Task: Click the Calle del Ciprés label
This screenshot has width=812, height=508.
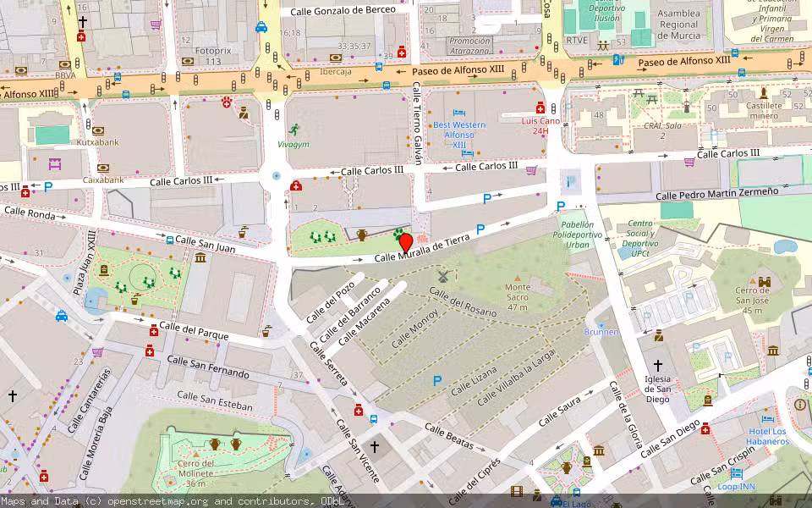Action: pyautogui.click(x=475, y=481)
